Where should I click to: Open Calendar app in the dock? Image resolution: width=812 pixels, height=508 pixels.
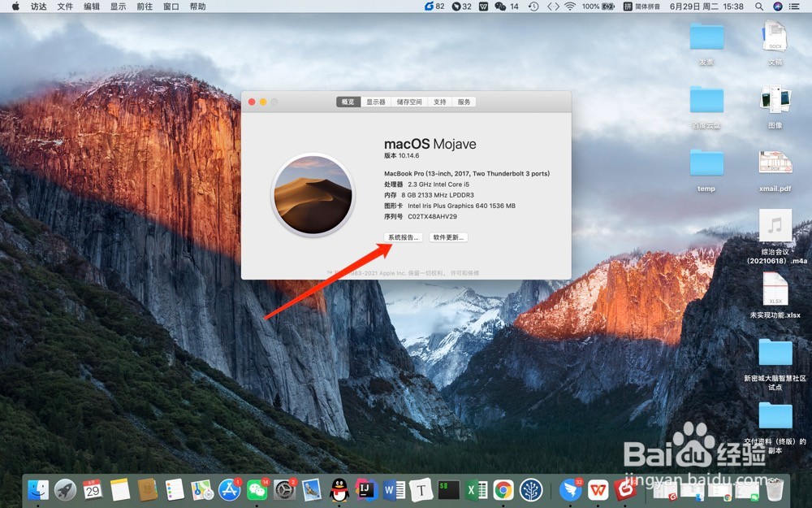click(93, 490)
